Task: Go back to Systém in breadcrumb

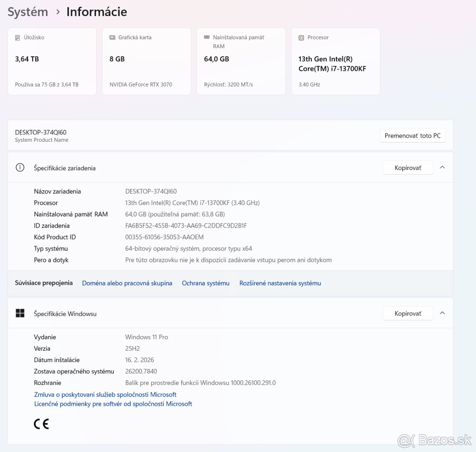Action: click(28, 12)
